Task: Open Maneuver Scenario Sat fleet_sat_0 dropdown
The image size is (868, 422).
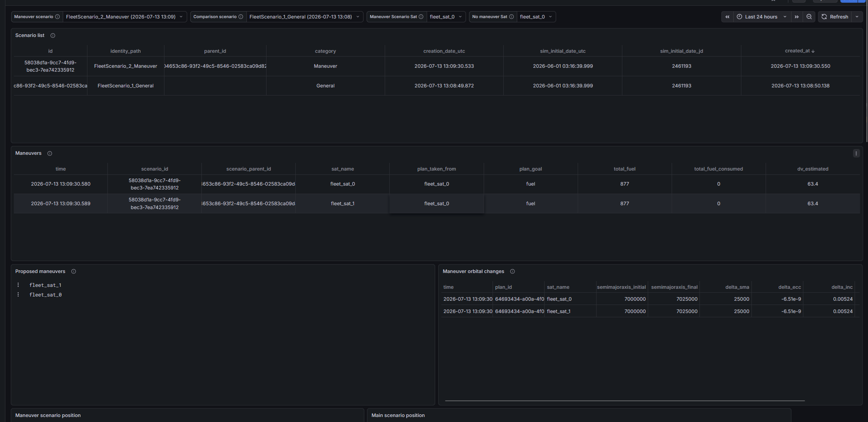Action: pyautogui.click(x=446, y=17)
